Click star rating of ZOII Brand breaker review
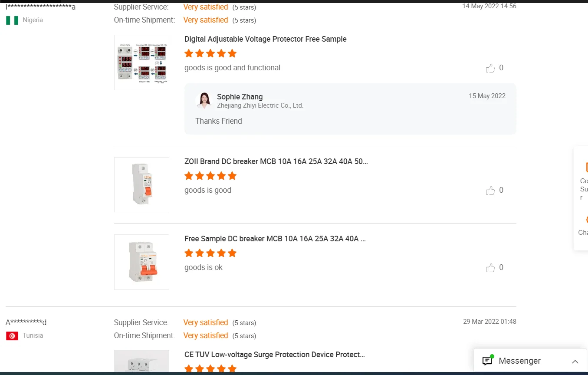The image size is (588, 375). [x=210, y=176]
